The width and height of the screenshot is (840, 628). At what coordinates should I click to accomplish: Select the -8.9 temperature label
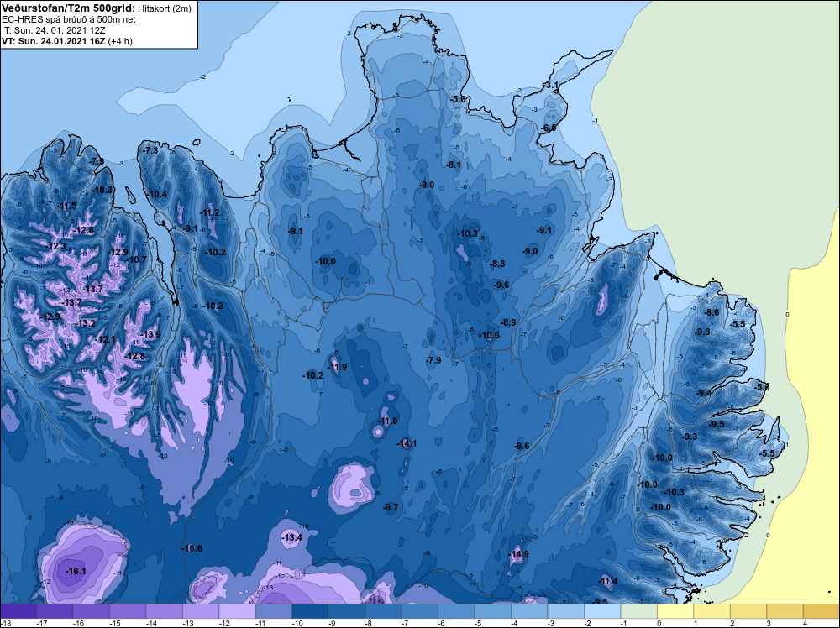click(508, 322)
